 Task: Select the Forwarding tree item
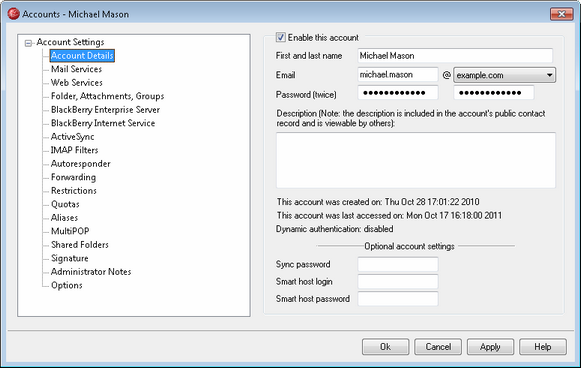click(x=73, y=177)
